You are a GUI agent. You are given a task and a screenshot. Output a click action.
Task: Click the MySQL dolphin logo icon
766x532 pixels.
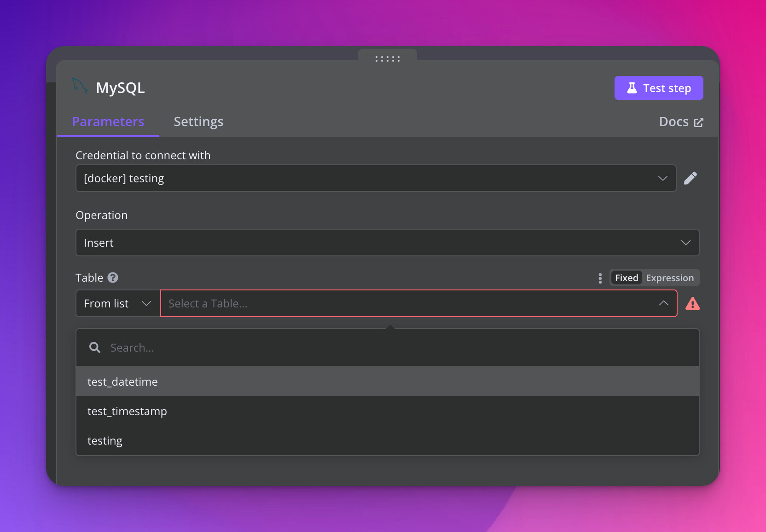coord(80,86)
